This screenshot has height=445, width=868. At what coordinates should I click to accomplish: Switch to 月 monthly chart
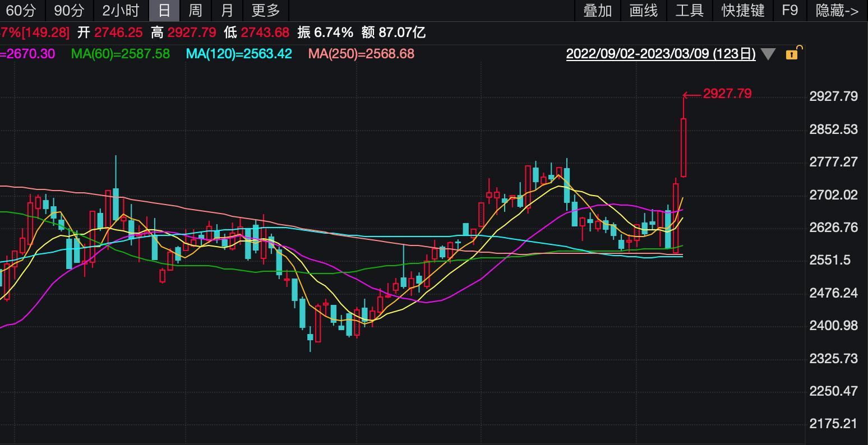[x=227, y=11]
